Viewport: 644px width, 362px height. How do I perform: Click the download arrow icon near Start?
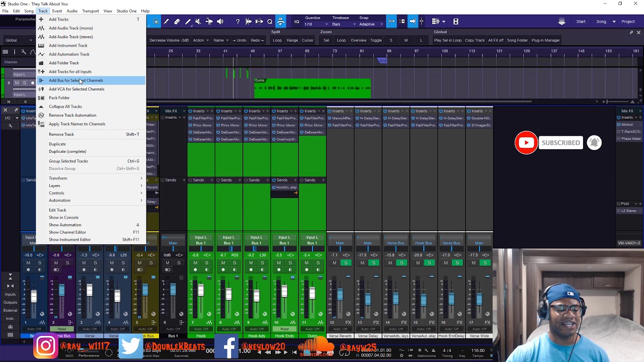(561, 22)
